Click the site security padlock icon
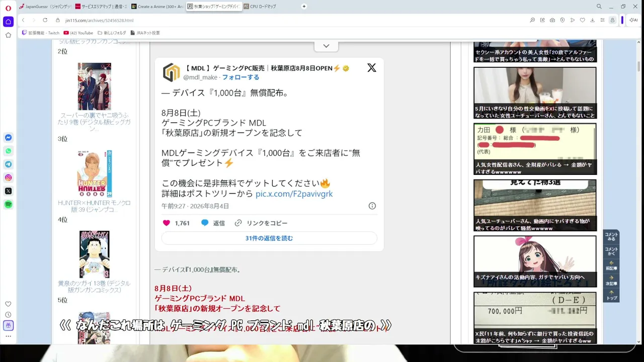The height and width of the screenshot is (362, 644). 58,20
